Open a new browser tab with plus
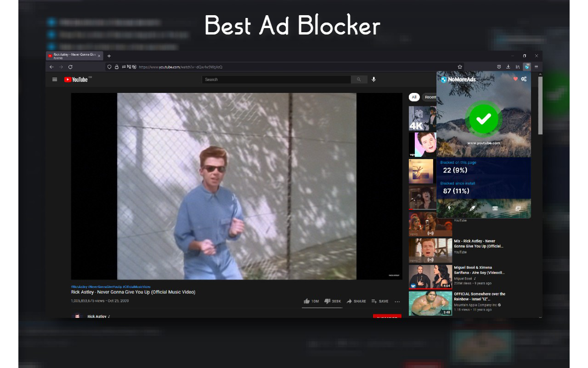 109,56
